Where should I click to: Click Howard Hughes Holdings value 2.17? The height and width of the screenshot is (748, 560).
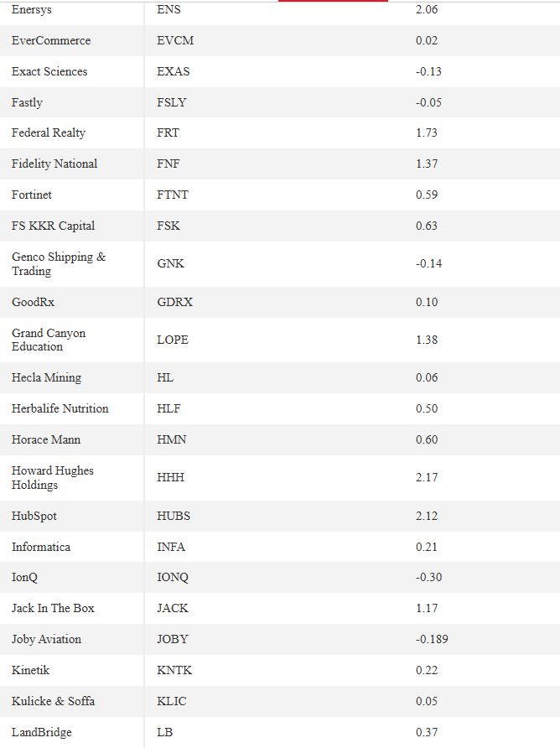click(x=427, y=477)
